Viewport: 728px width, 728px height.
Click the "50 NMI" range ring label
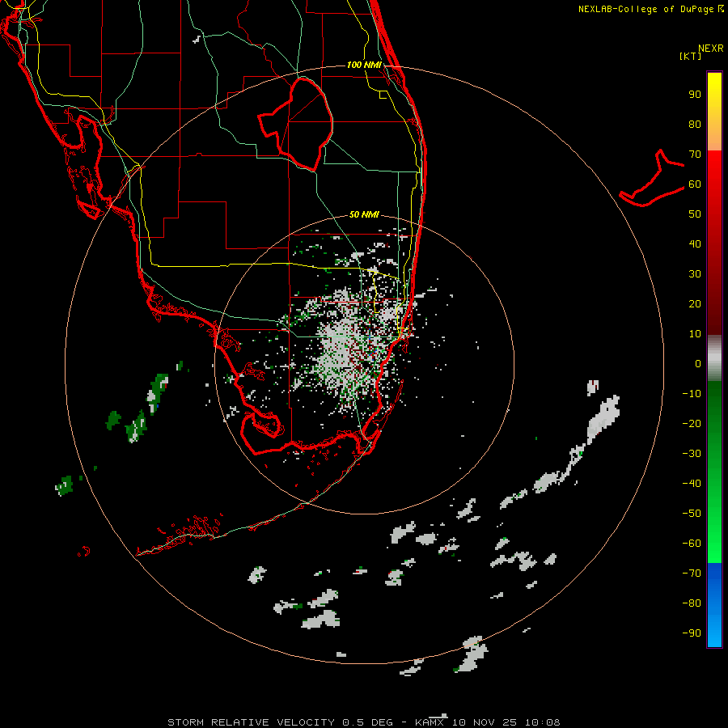coord(364,214)
